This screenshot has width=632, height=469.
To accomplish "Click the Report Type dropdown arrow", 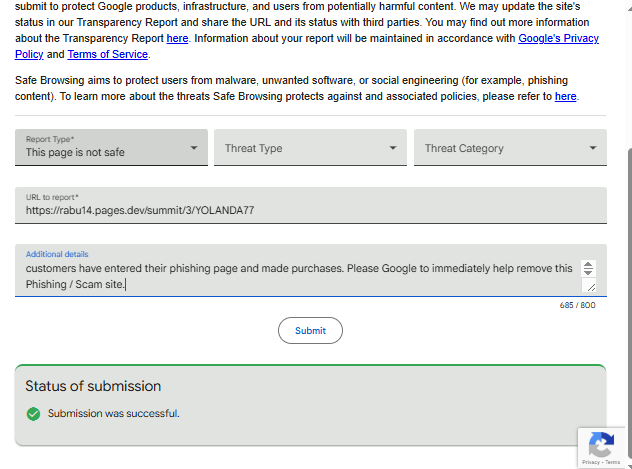I will (x=194, y=148).
